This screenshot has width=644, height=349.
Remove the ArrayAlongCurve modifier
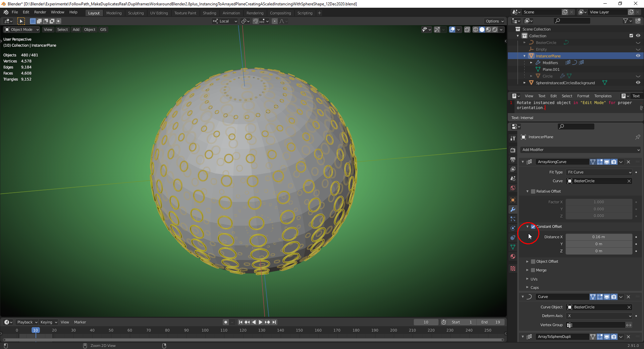coord(629,162)
